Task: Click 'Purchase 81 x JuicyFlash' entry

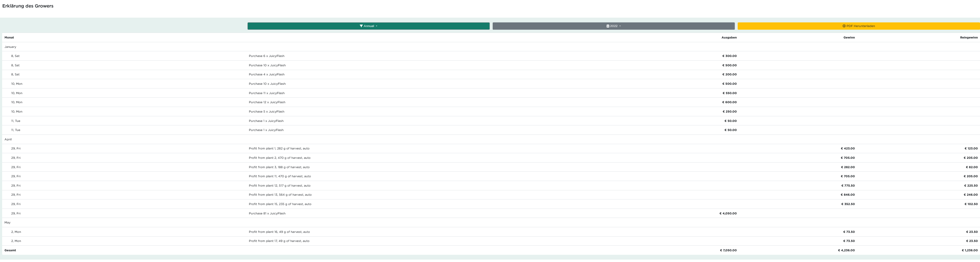Action: (267, 214)
